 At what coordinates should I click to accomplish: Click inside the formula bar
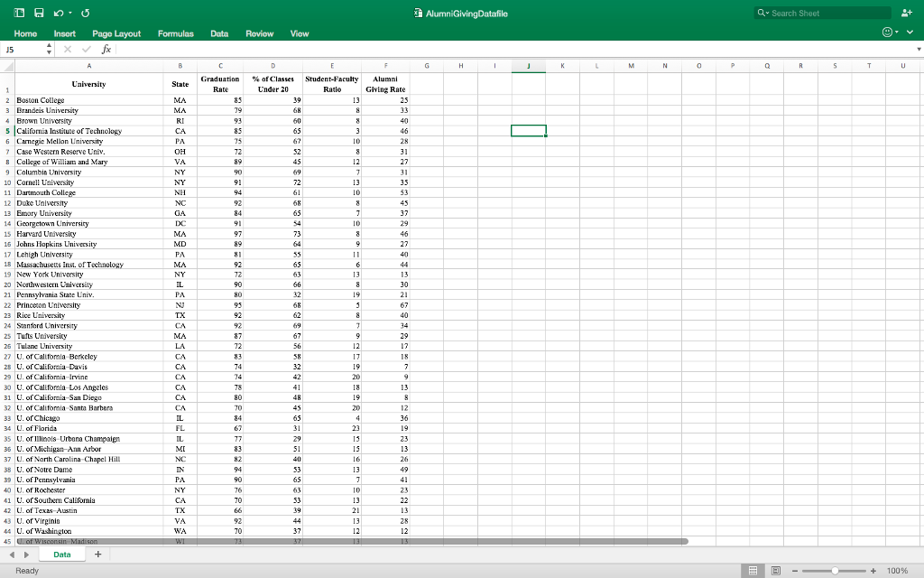(x=515, y=50)
